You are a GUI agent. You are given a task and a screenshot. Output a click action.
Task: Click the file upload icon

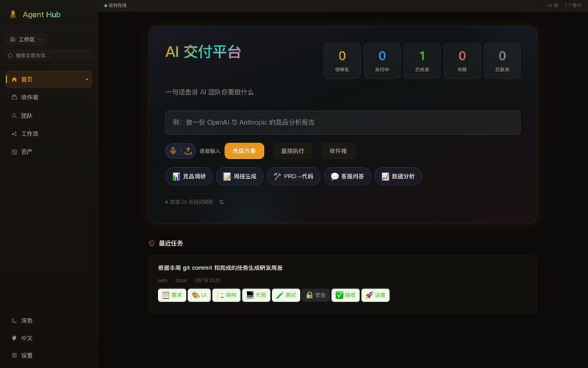[188, 151]
